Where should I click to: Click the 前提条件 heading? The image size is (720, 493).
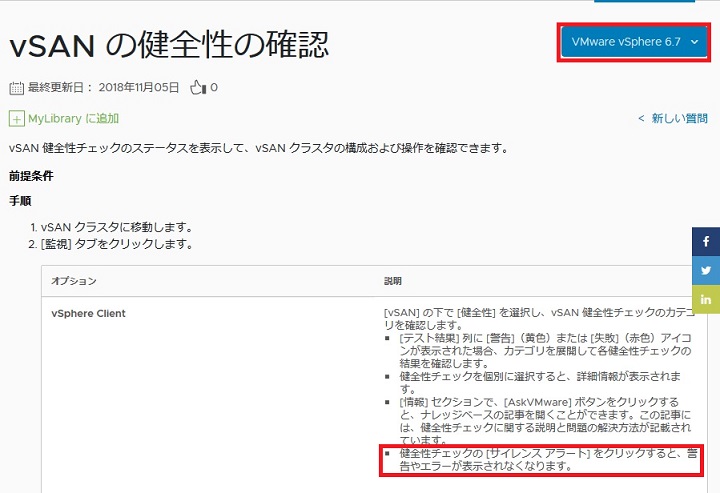(31, 176)
